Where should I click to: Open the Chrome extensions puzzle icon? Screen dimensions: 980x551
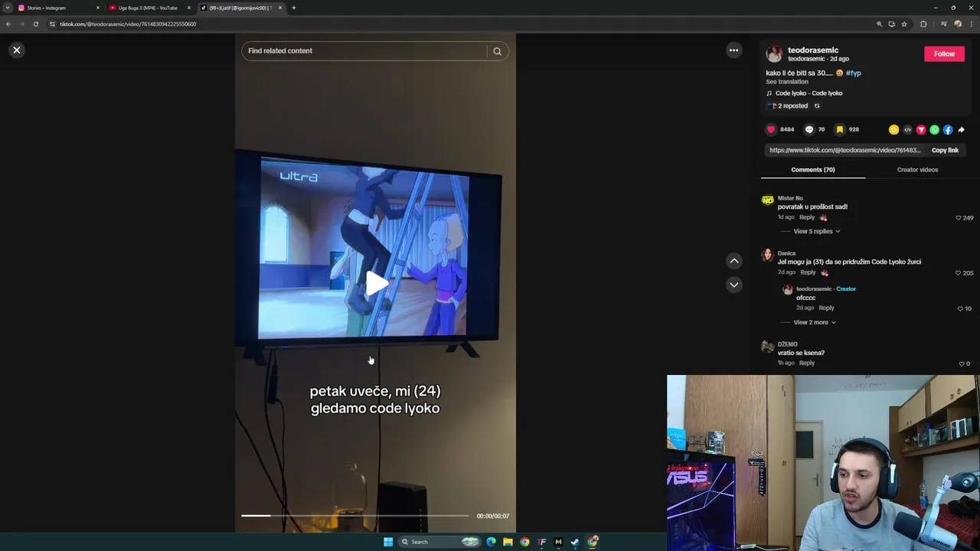coord(923,24)
